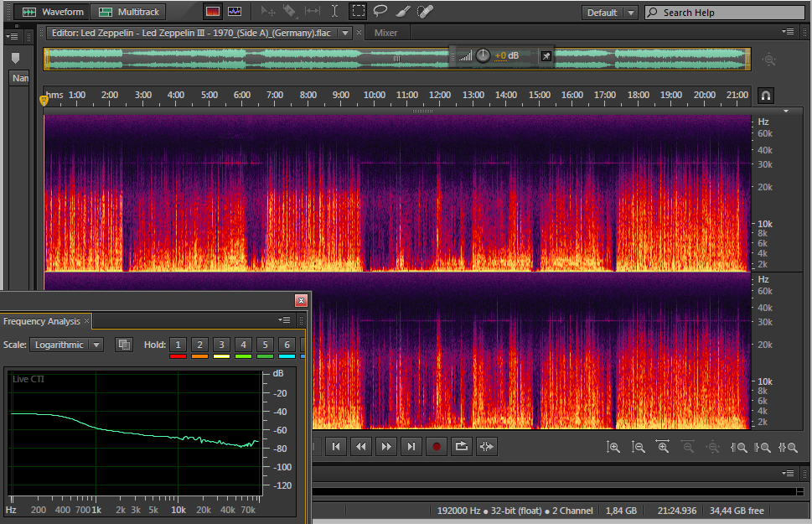Click Zoom Out Amplitude icon

click(x=638, y=447)
